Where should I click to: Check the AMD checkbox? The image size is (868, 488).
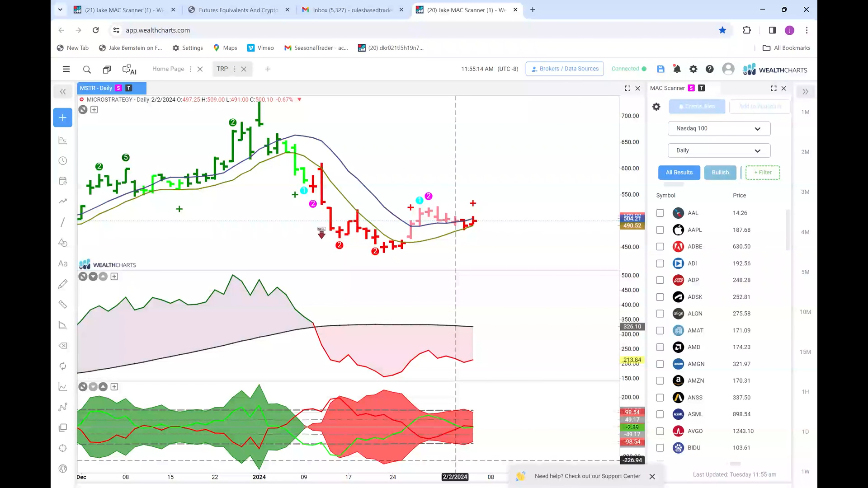(660, 347)
